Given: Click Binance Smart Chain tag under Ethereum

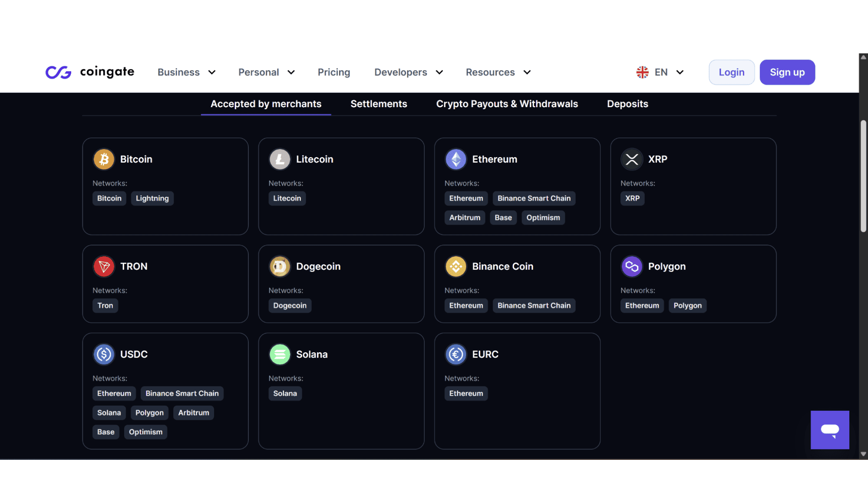Looking at the screenshot, I should click(x=534, y=198).
